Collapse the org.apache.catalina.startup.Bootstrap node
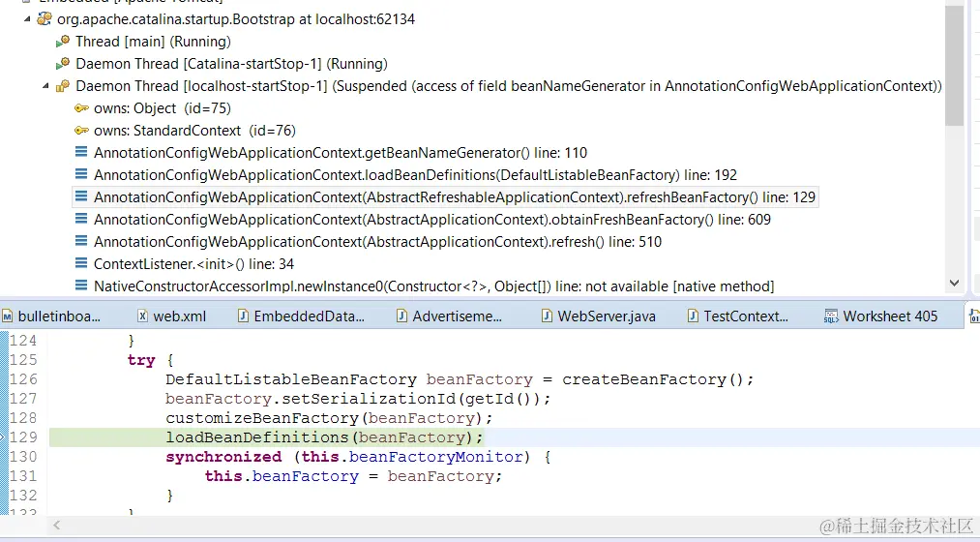Image resolution: width=980 pixels, height=542 pixels. [x=27, y=19]
